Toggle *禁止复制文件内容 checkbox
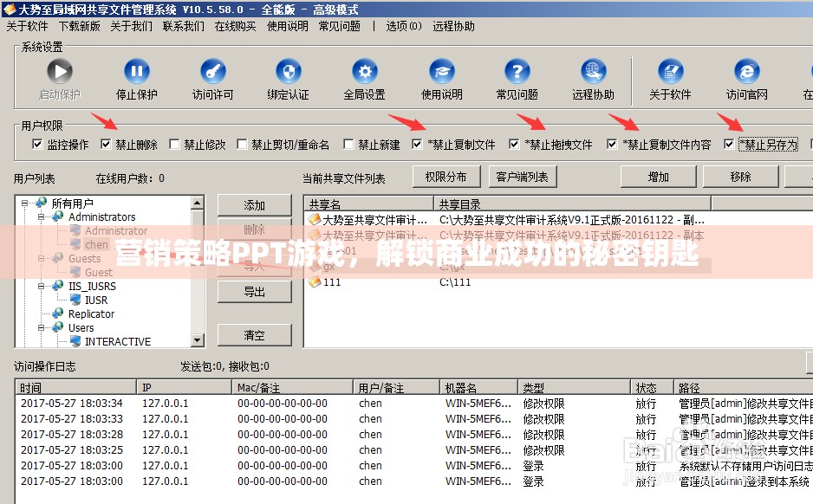Viewport: 813px width, 504px height. click(612, 144)
